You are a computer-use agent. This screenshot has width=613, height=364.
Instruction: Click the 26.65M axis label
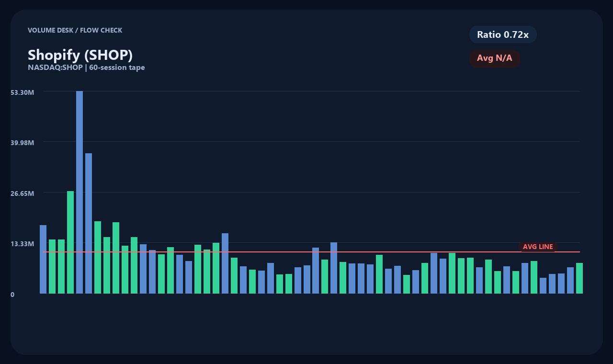point(23,193)
